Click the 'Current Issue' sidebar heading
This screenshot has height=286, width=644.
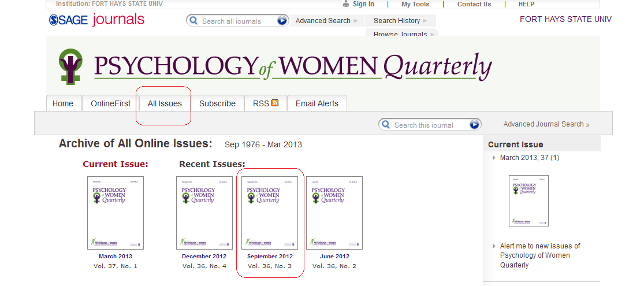[x=515, y=144]
